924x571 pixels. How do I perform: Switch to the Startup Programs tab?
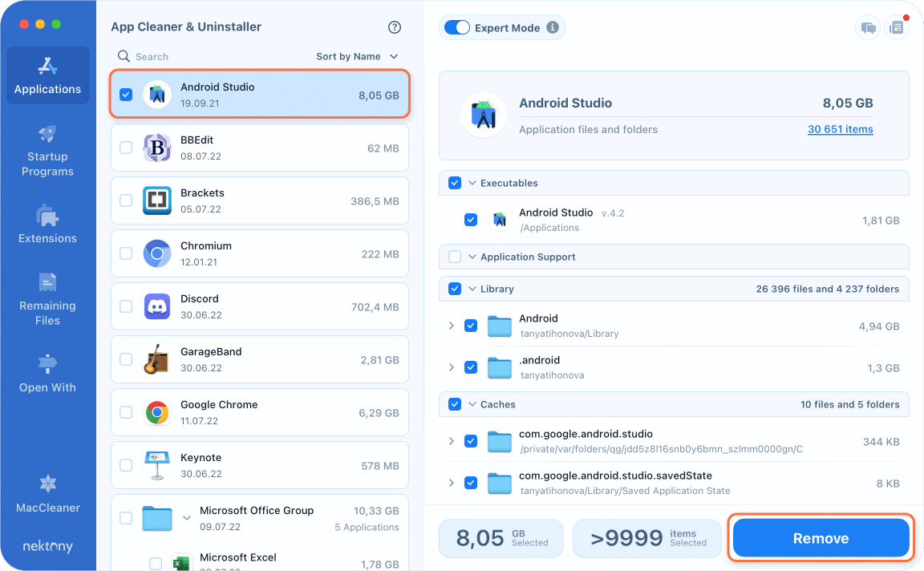pos(47,149)
